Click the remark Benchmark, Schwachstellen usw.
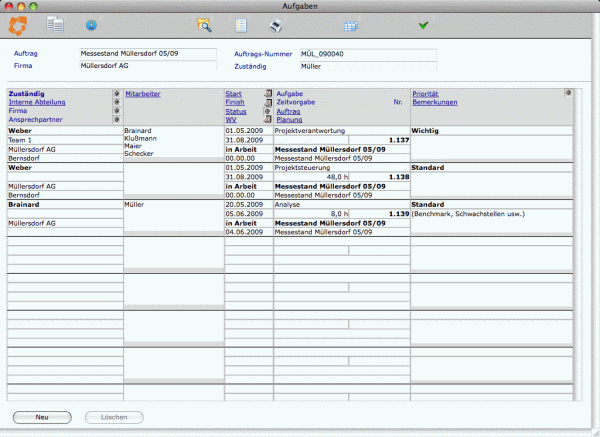The height and width of the screenshot is (437, 600). click(x=468, y=214)
